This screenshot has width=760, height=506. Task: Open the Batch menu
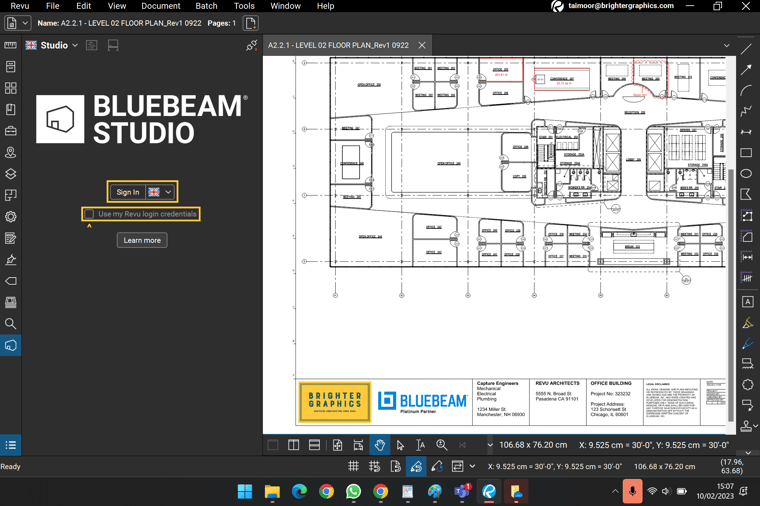click(x=206, y=6)
